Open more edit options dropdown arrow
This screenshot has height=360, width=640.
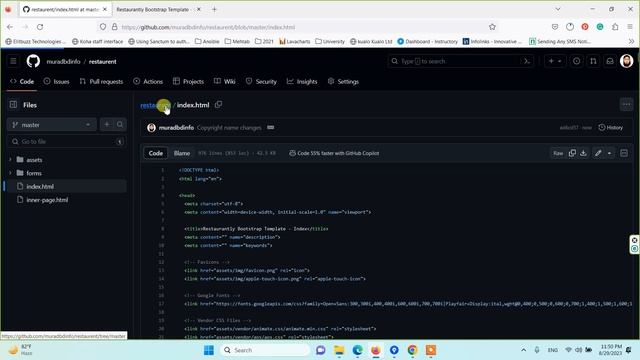click(609, 153)
